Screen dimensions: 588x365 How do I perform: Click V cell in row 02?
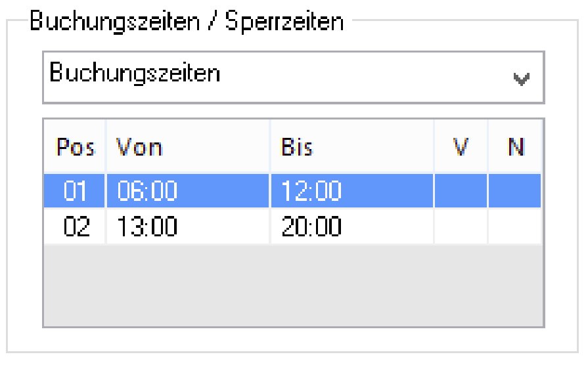point(461,226)
